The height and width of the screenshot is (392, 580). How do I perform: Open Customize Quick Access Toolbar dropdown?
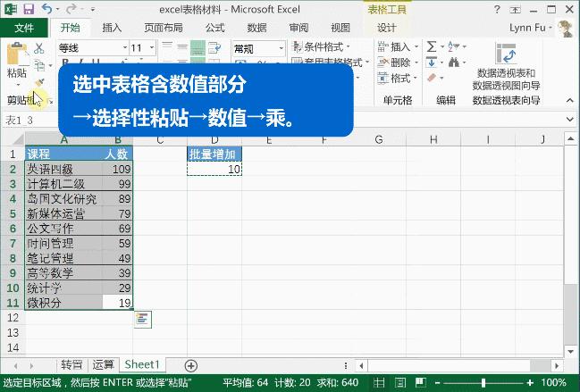(93, 10)
